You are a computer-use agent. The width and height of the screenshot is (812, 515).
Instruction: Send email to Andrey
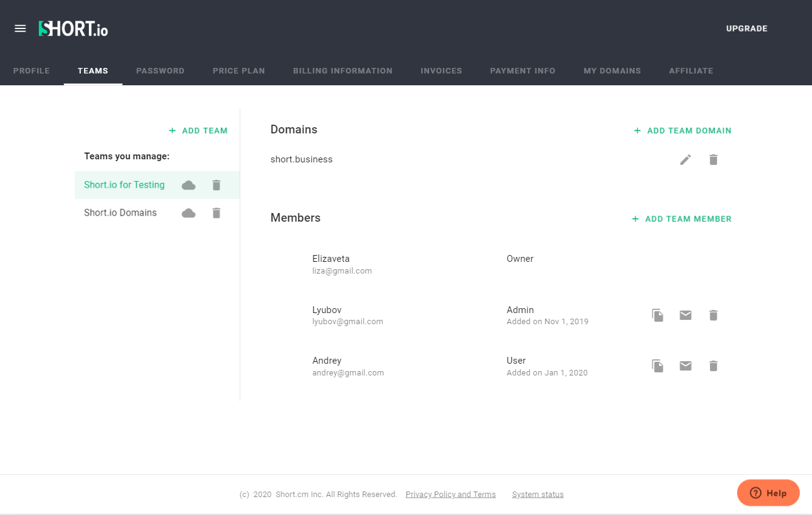pos(685,366)
